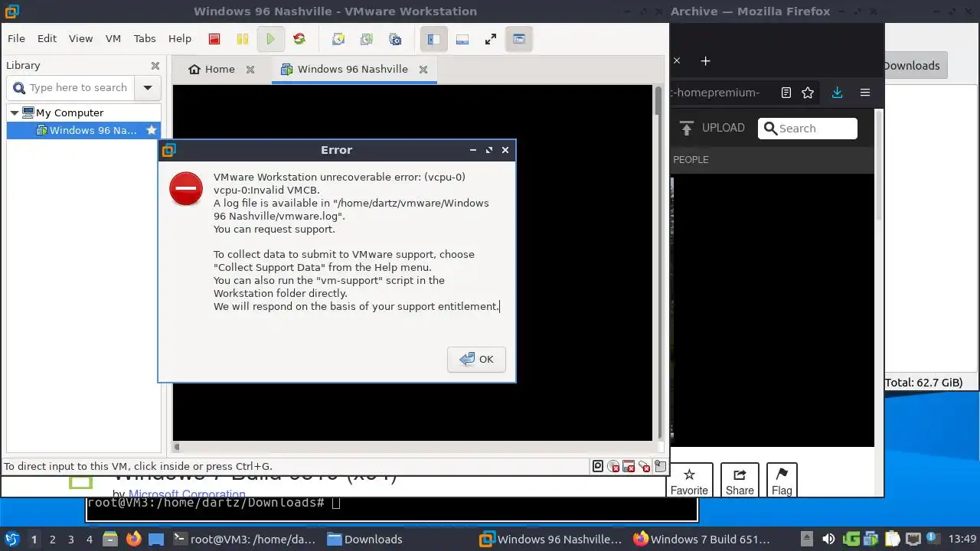The height and width of the screenshot is (551, 980).
Task: Open the Edit menu in VMware
Action: click(47, 38)
